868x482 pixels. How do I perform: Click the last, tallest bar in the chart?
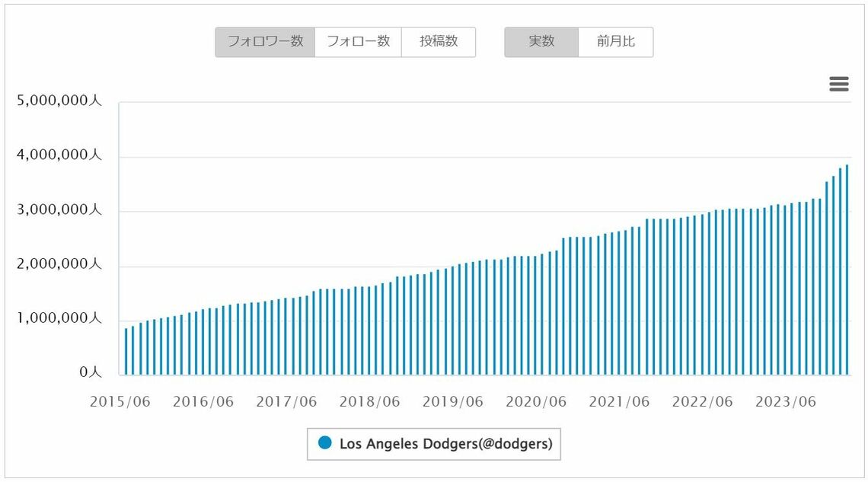tap(847, 270)
